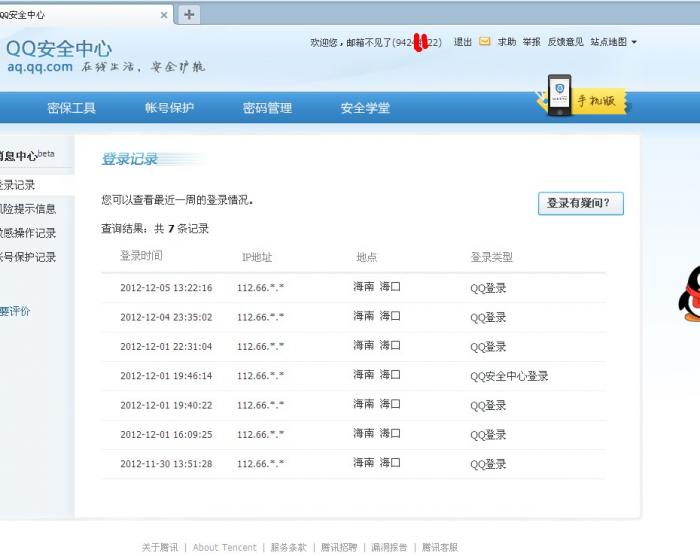Click the 消息中心 beta sidebar heading

click(x=27, y=155)
